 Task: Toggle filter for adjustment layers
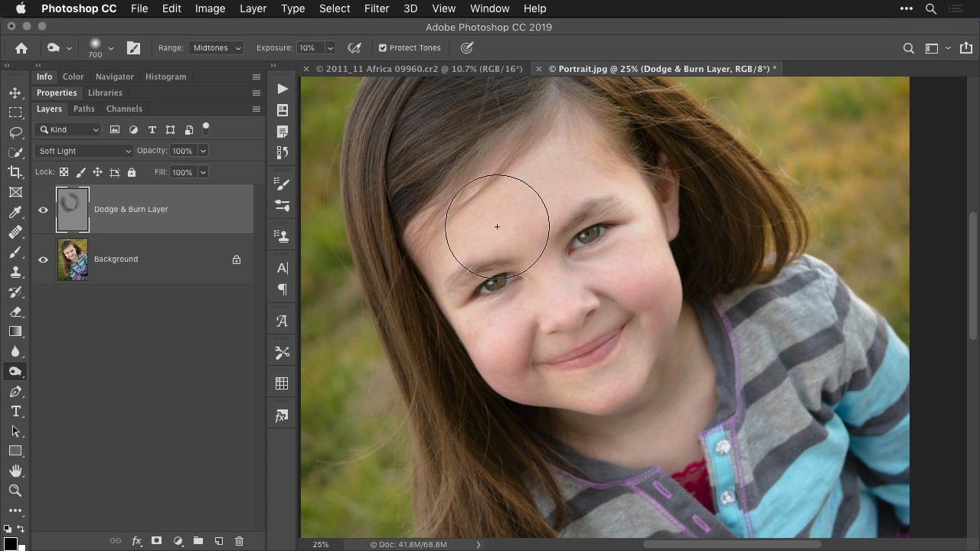click(x=133, y=129)
